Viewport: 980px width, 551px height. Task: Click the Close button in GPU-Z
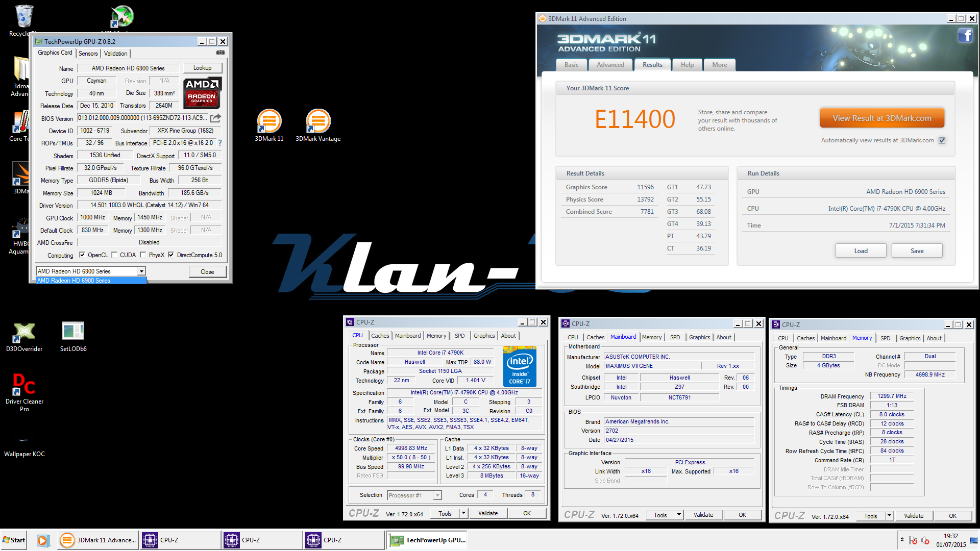click(207, 271)
